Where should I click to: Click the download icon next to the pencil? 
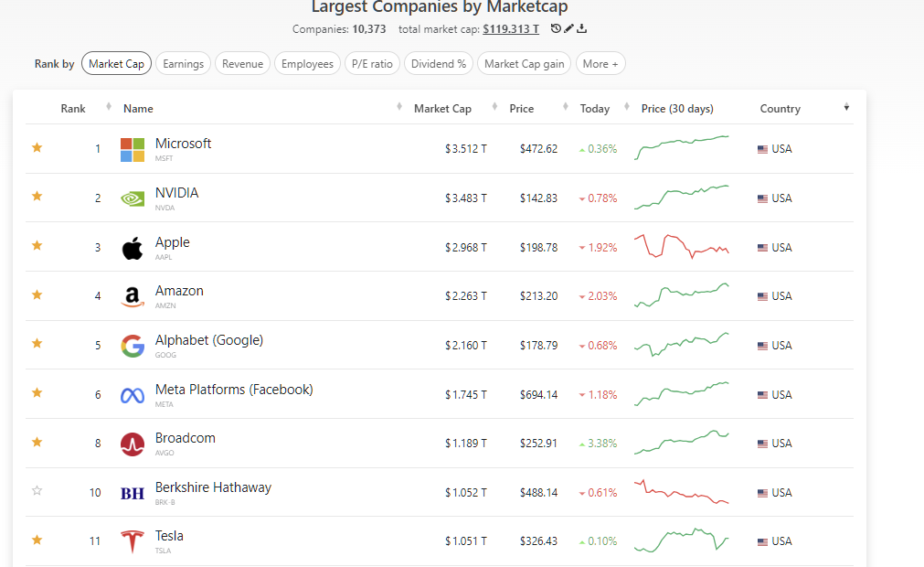(x=584, y=28)
